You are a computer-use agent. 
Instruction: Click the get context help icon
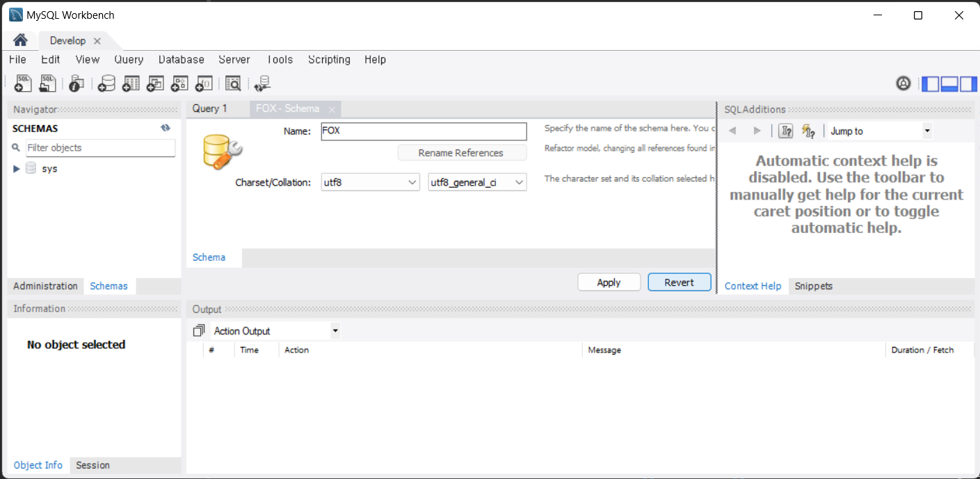point(786,131)
